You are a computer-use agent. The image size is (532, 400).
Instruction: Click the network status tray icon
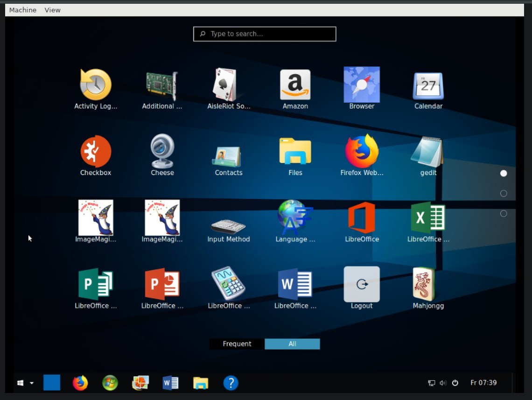431,383
